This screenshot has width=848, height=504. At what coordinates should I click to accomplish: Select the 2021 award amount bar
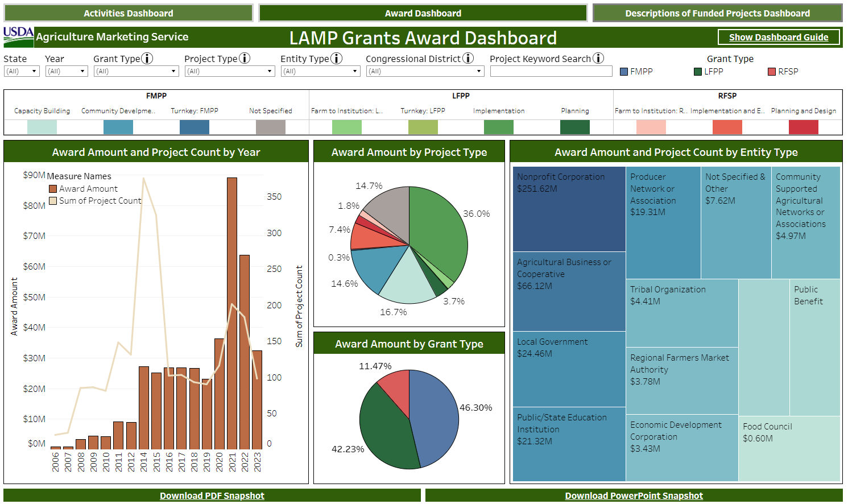[232, 313]
